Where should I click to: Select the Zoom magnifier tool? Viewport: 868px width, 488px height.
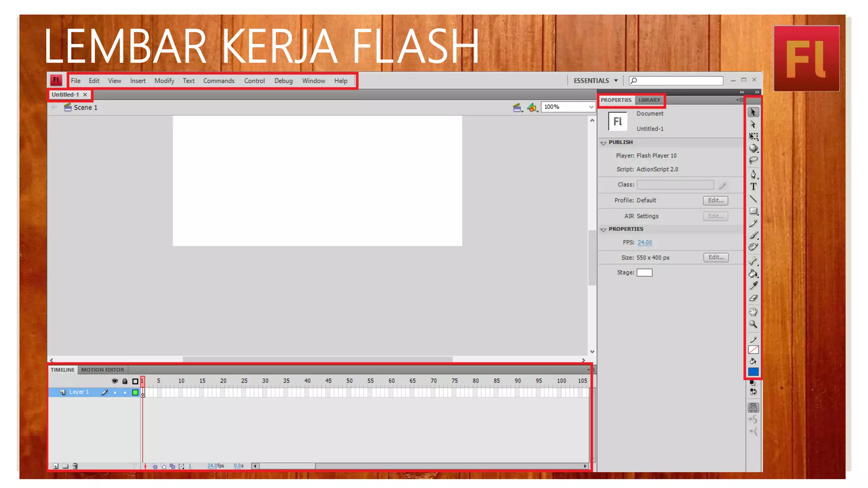point(753,324)
